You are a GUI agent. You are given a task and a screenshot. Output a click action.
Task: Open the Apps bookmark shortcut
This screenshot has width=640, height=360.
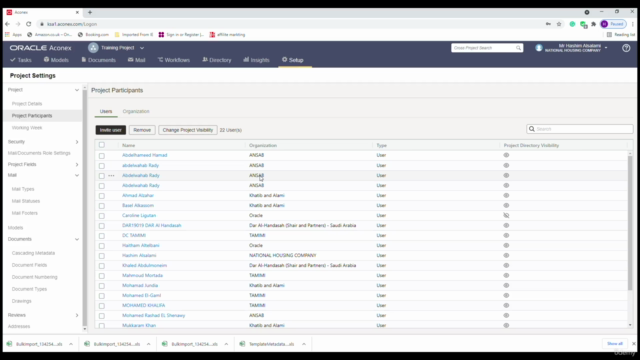pyautogui.click(x=13, y=35)
